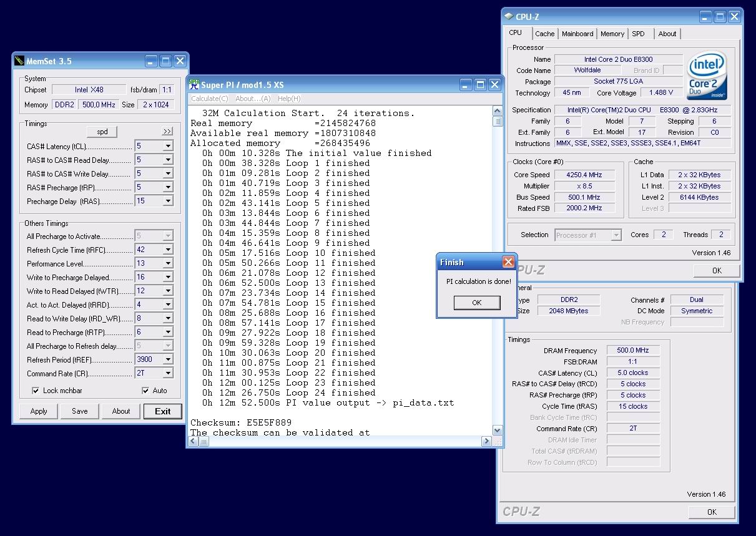Click the Intel Core 2 Duo logo
This screenshot has height=536, width=756.
click(707, 75)
